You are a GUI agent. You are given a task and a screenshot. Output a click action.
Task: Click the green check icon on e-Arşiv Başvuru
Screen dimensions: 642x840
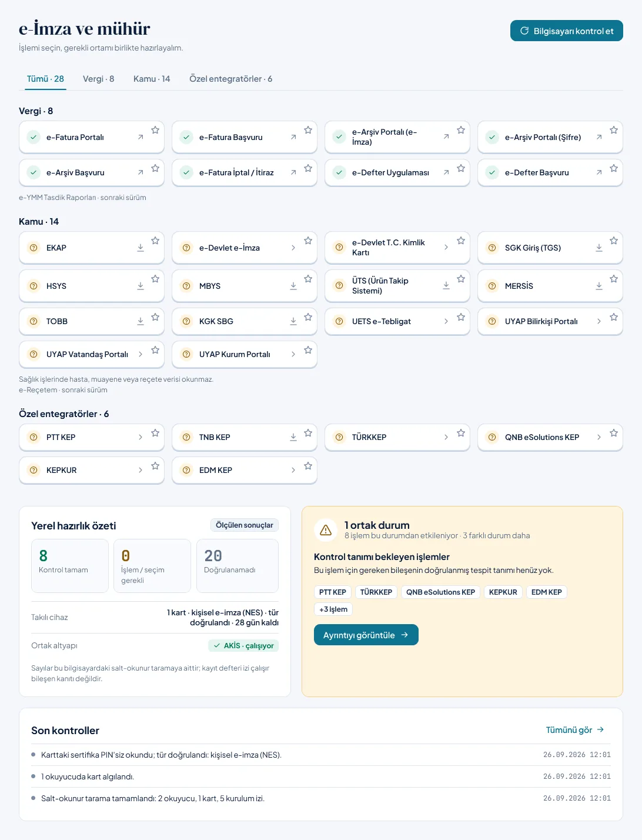pos(34,172)
